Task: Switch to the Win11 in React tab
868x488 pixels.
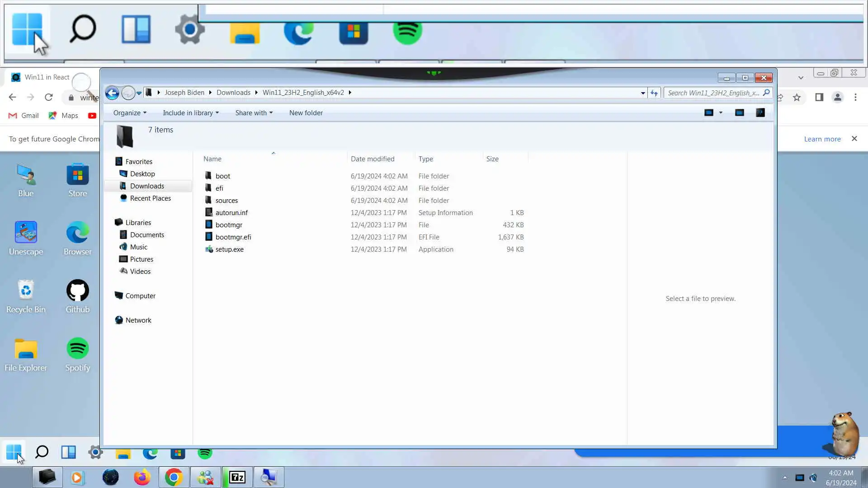Action: [x=47, y=77]
